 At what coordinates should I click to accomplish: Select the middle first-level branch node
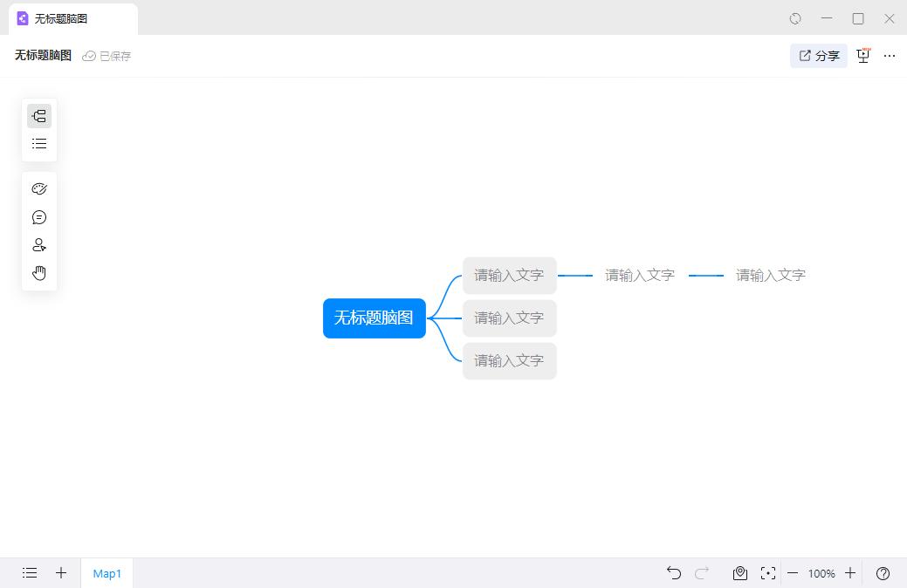[510, 318]
